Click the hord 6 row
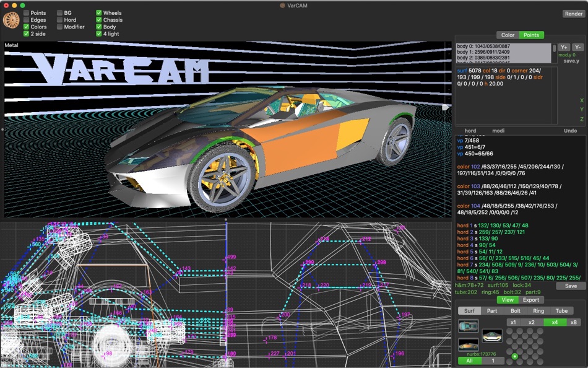This screenshot has height=368, width=588. pyautogui.click(x=503, y=258)
